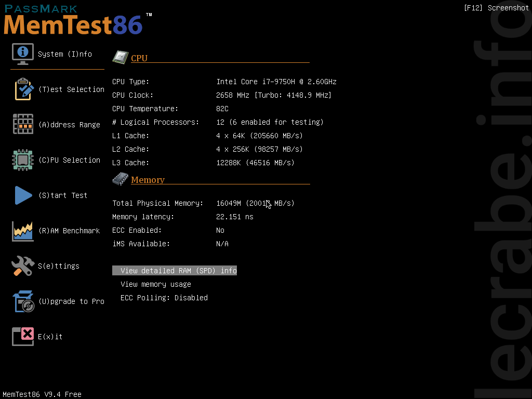
Task: Click the CPU Temperature: label
Action: pyautogui.click(x=145, y=109)
